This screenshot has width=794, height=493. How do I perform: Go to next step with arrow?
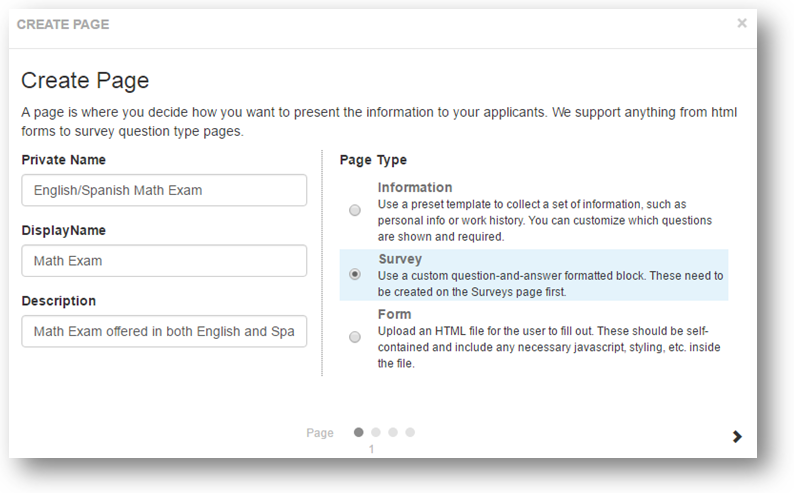coord(737,436)
